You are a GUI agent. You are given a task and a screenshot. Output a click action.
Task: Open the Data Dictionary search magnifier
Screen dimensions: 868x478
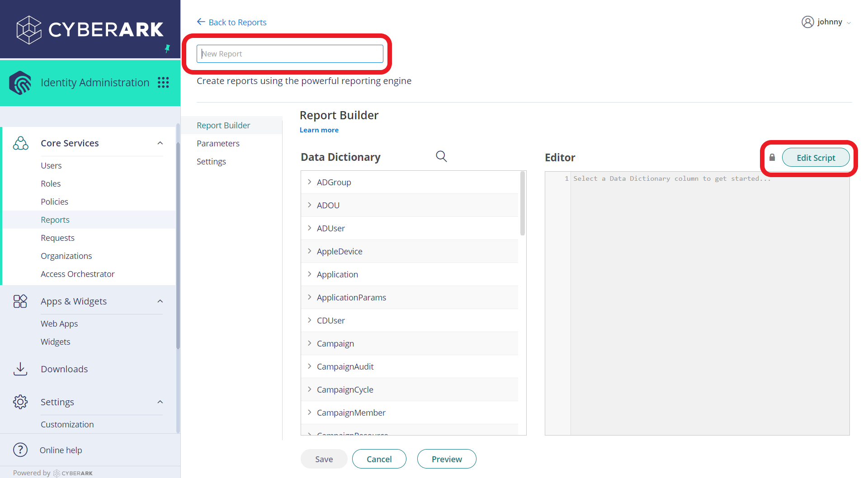[x=441, y=156]
